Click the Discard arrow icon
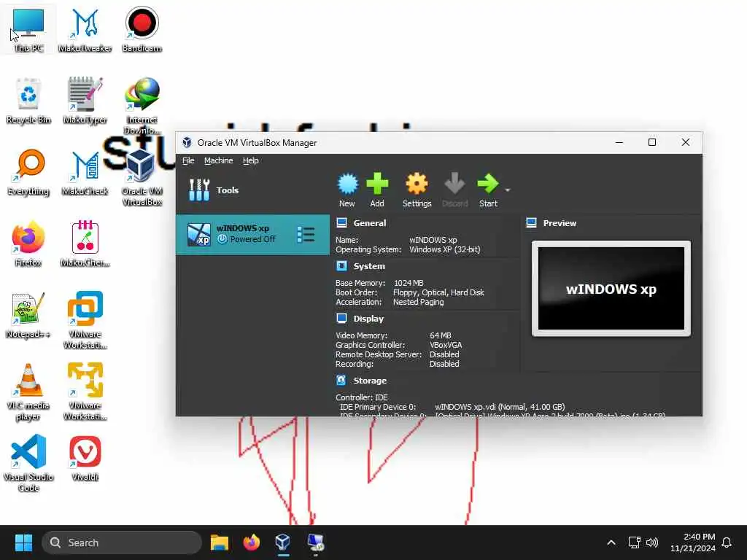Screen dimensions: 747x560 454,184
